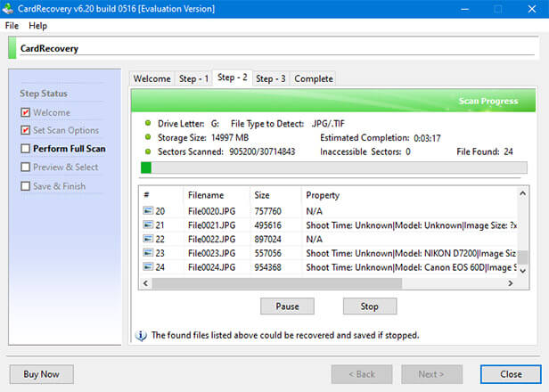
Task: Select the Step - 2 tab
Action: point(232,78)
